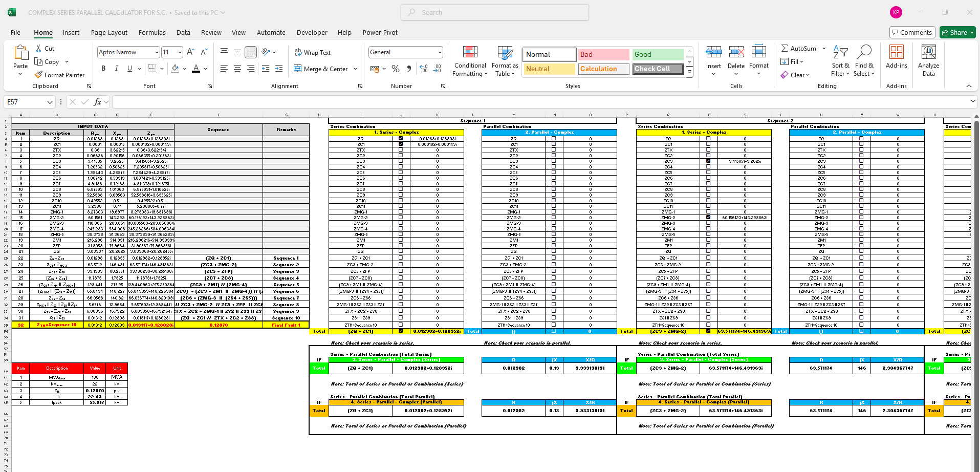Check the ZQ series combination checkbox
The height and width of the screenshot is (472, 980).
point(401,138)
